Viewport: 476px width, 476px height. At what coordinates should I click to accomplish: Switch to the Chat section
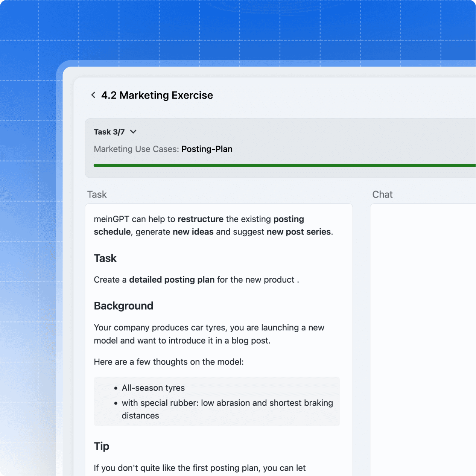tap(382, 194)
